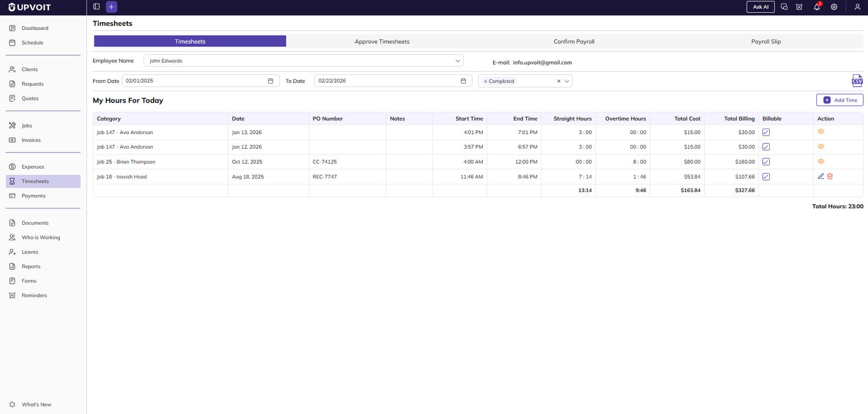Click the To Date input field
This screenshot has width=868, height=414.
pos(386,81)
